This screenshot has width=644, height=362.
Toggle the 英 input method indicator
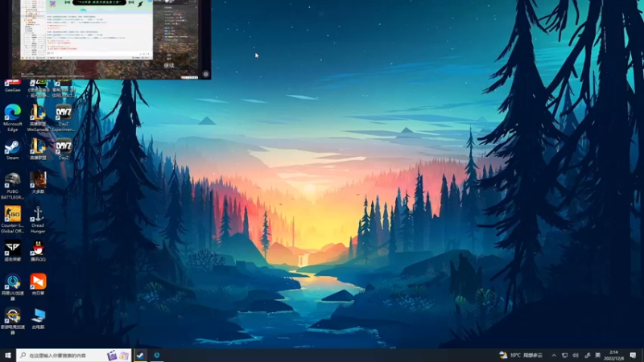597,356
